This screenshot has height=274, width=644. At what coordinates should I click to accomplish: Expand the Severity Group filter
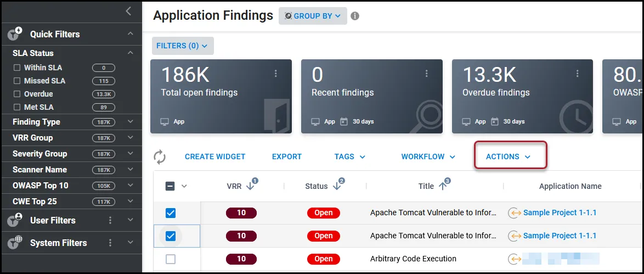coord(130,153)
